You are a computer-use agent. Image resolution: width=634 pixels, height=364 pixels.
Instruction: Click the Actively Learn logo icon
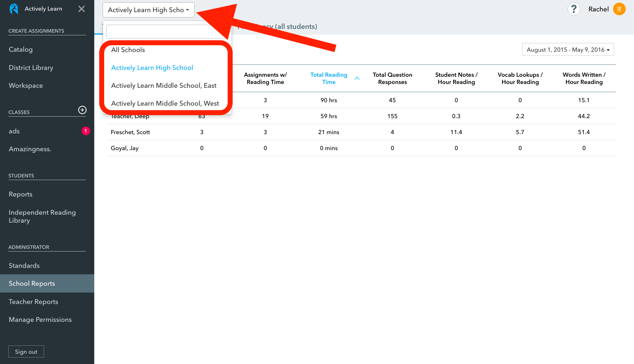14,9
